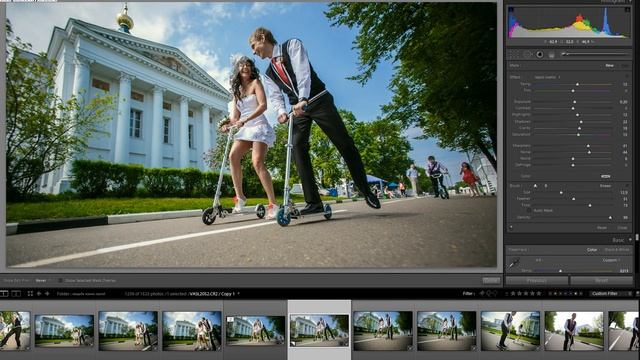Viewport: 640px width, 360px height.
Task: Select the Crop Overlay tool
Action: [514, 54]
